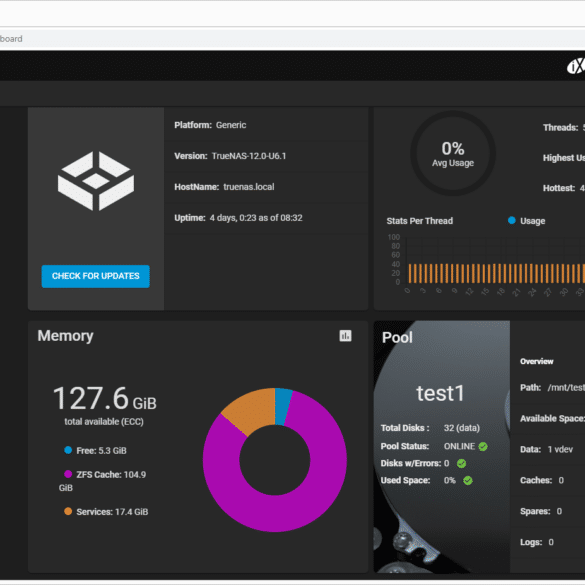Click Data: 1 vdev text

click(x=546, y=449)
